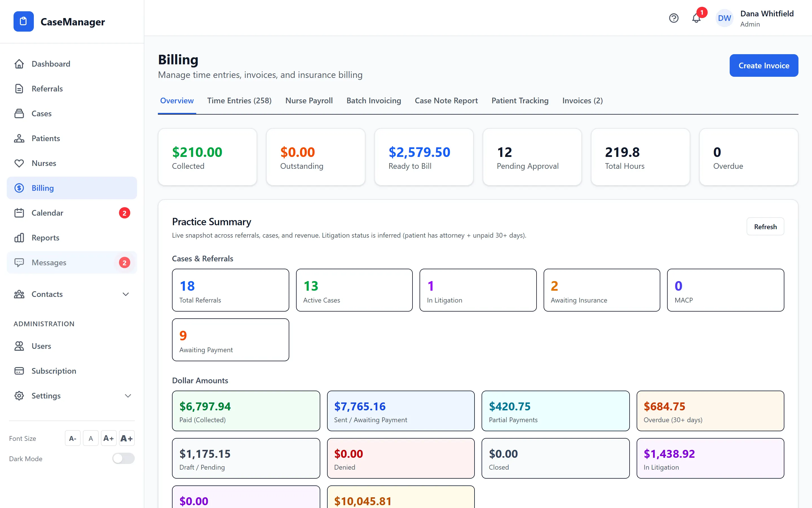Click the Settings gear icon
The width and height of the screenshot is (812, 508).
[x=19, y=396]
